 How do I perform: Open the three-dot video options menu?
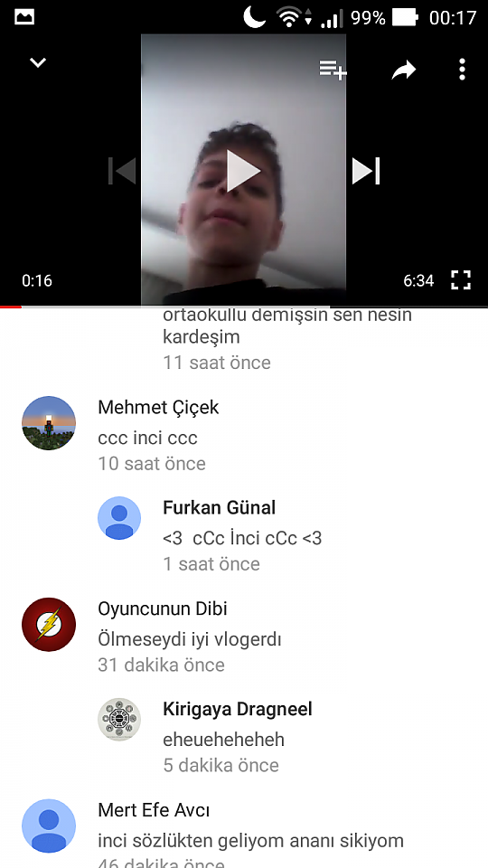462,70
